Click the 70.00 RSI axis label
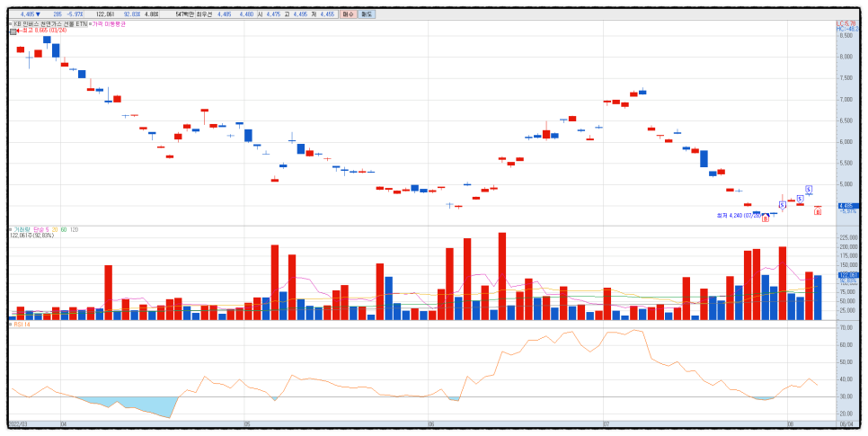868x436 pixels. pyautogui.click(x=848, y=328)
